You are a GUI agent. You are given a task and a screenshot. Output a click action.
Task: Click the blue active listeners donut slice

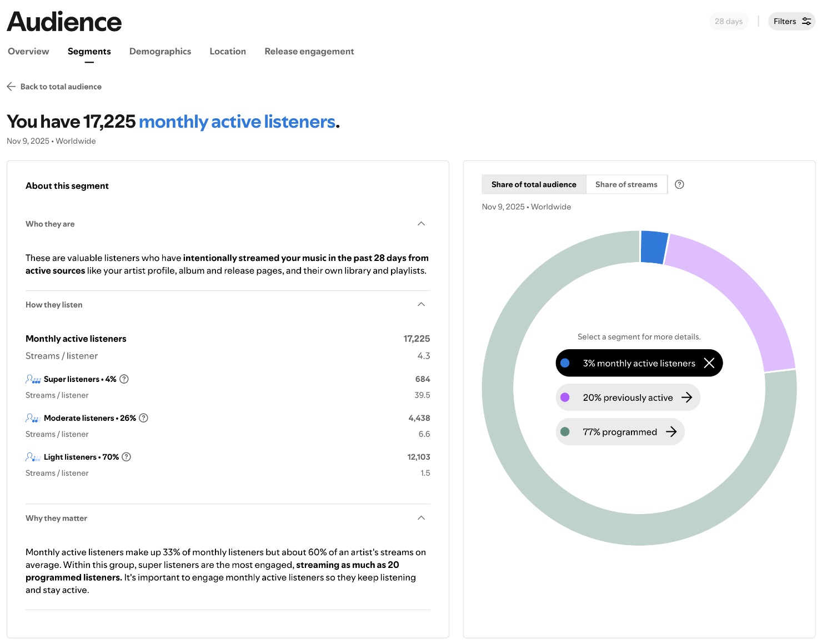653,246
